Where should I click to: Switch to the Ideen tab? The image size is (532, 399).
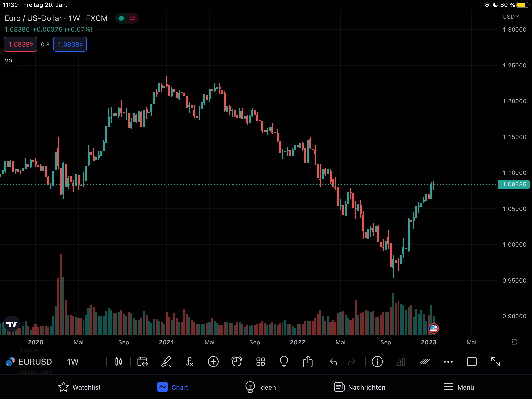tap(261, 387)
